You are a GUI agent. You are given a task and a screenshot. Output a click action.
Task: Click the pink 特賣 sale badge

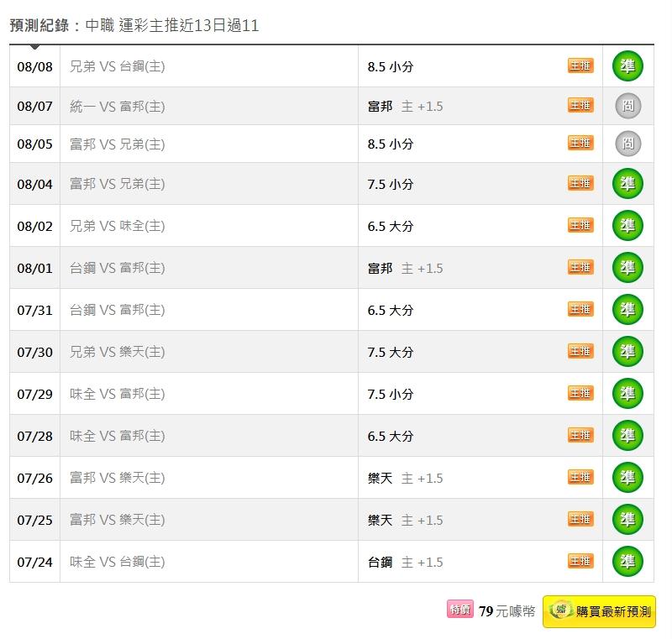(x=459, y=609)
